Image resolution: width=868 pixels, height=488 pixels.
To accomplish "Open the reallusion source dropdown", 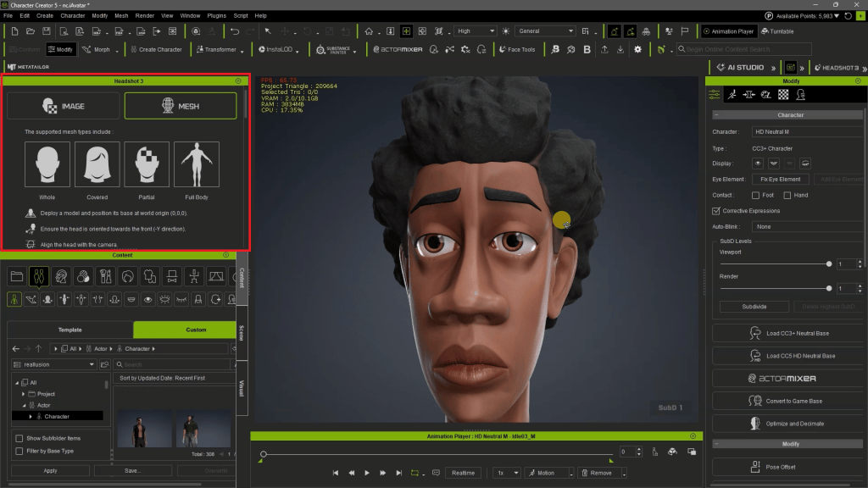I will tap(53, 364).
